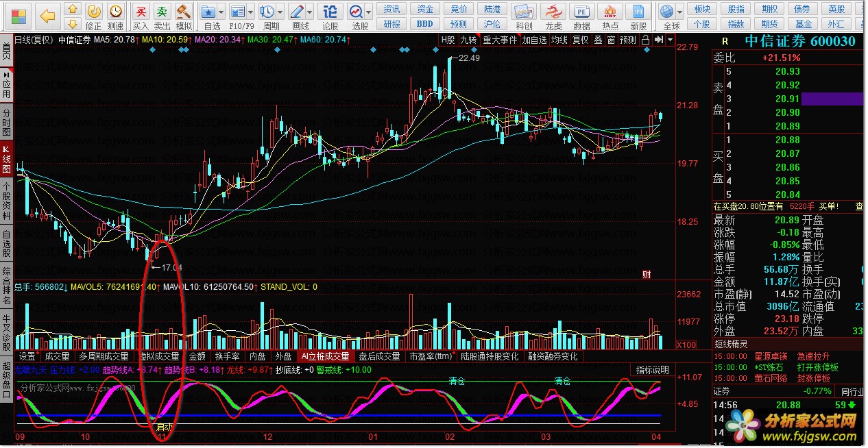This screenshot has height=448, width=868.
Task: Open 模拟 simulated trading gavel icon
Action: click(x=184, y=16)
